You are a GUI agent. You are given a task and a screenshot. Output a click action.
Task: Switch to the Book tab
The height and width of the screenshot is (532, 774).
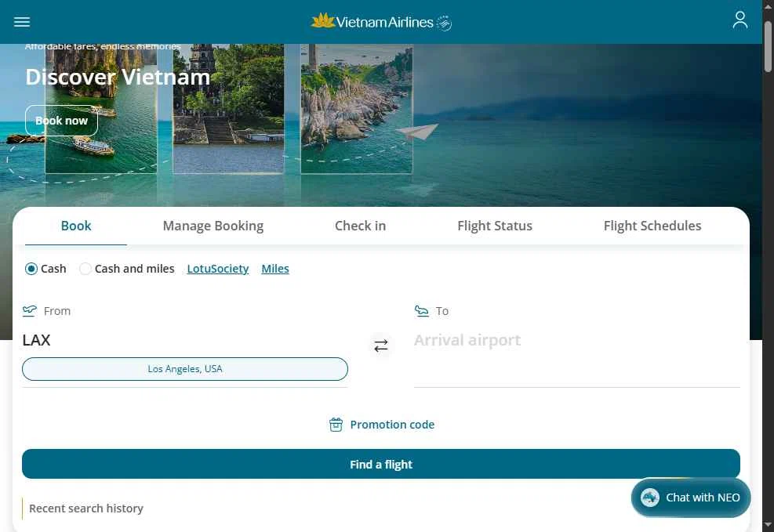76,226
